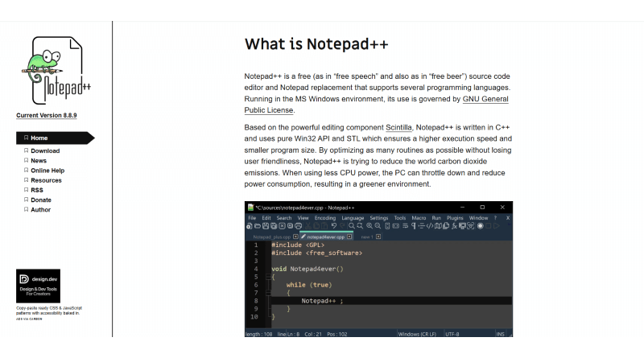Open the News sidebar link
Image resolution: width=644 pixels, height=358 pixels.
tap(39, 161)
